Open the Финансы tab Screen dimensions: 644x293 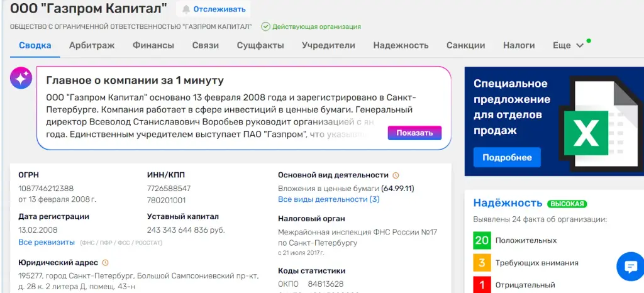tap(153, 45)
